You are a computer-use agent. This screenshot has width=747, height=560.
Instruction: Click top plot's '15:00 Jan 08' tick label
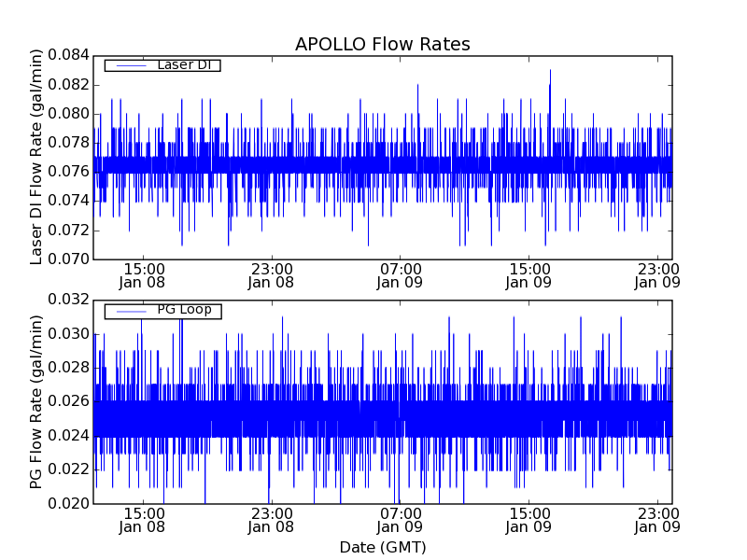pos(143,275)
